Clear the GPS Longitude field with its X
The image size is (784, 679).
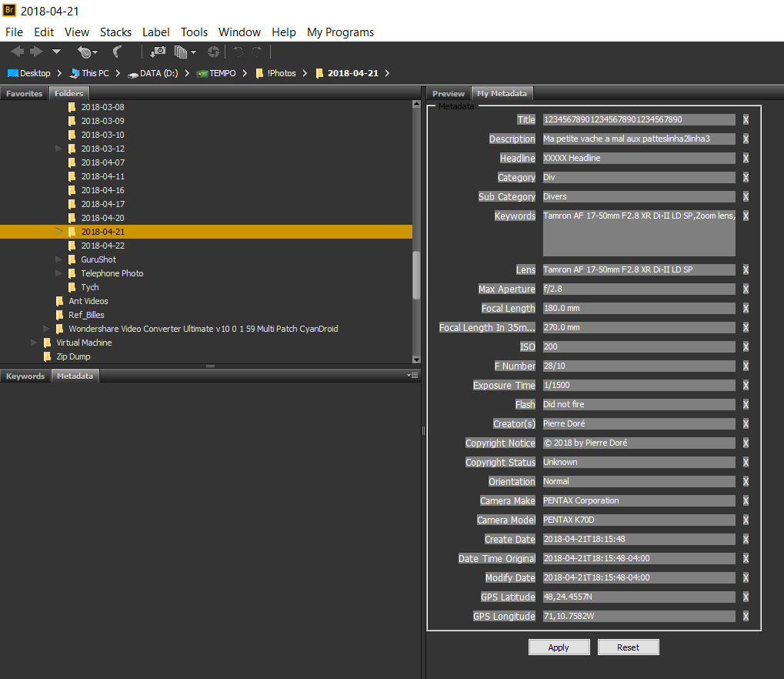tap(746, 616)
